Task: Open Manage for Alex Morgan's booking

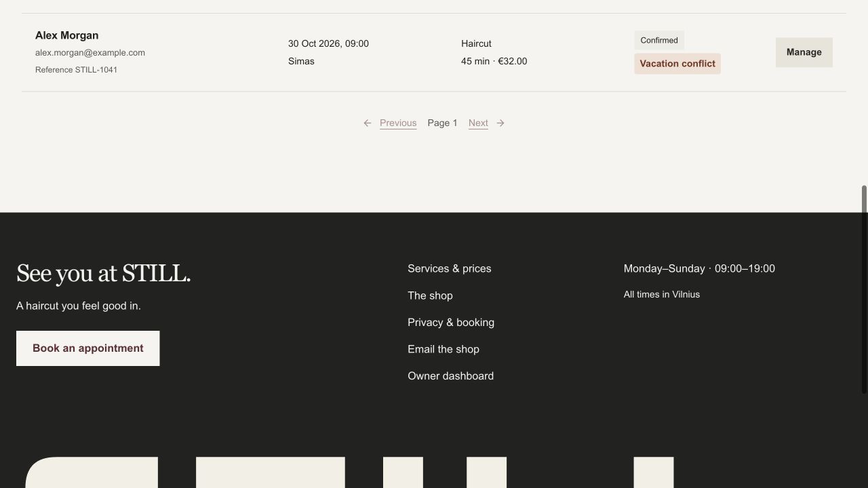Action: click(804, 52)
